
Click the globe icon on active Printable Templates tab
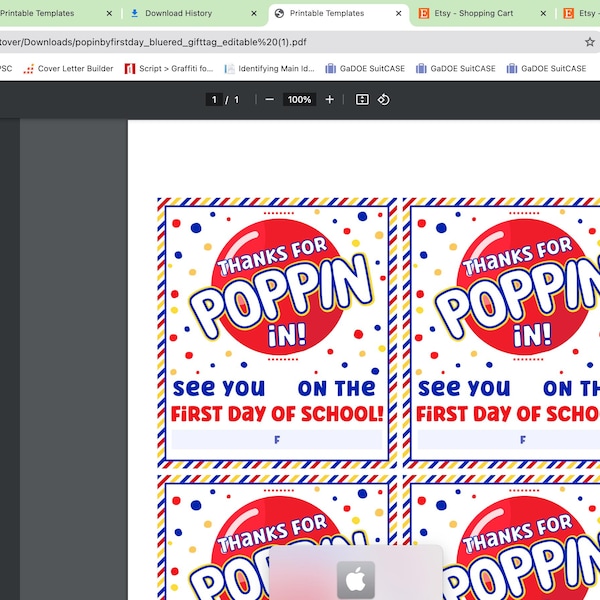pos(279,13)
